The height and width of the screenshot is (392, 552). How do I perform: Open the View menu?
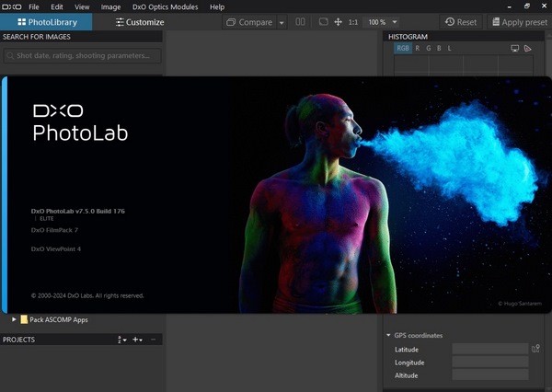[82, 6]
